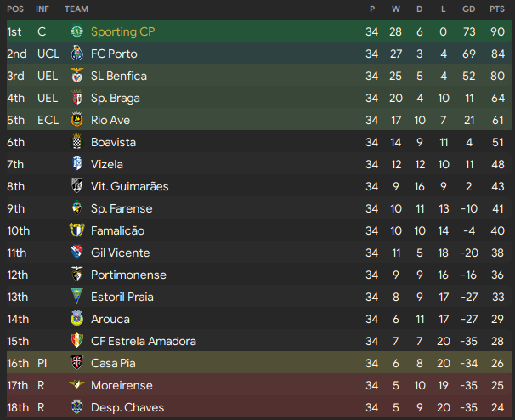Click the POS column header
Image resolution: width=515 pixels, height=420 pixels.
click(15, 9)
